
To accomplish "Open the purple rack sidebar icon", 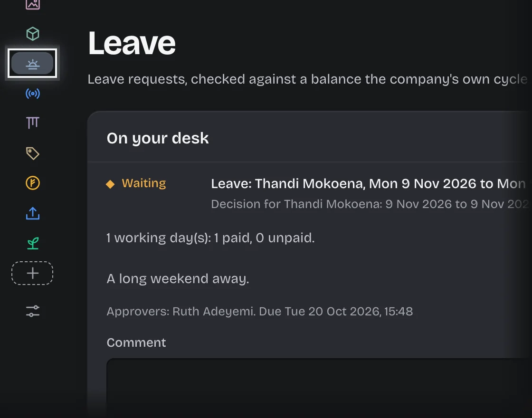I will 33,123.
